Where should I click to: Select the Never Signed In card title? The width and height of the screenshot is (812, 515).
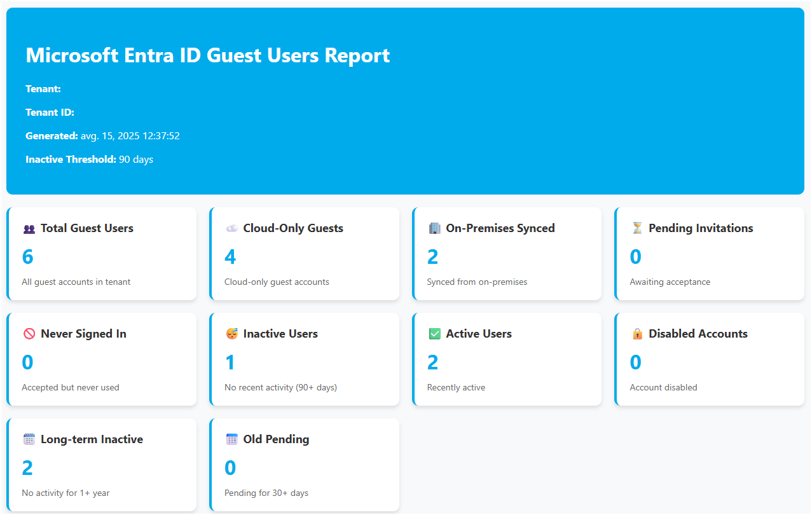pyautogui.click(x=83, y=334)
